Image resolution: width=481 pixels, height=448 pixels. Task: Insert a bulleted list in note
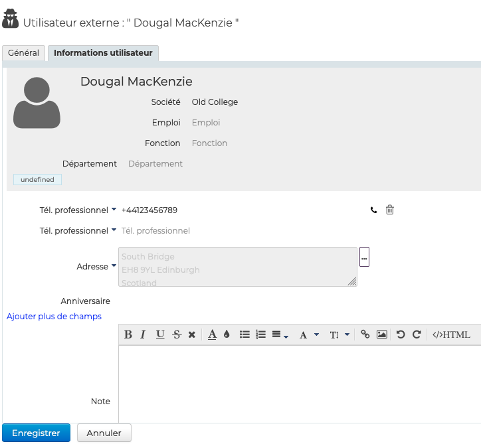[244, 335]
